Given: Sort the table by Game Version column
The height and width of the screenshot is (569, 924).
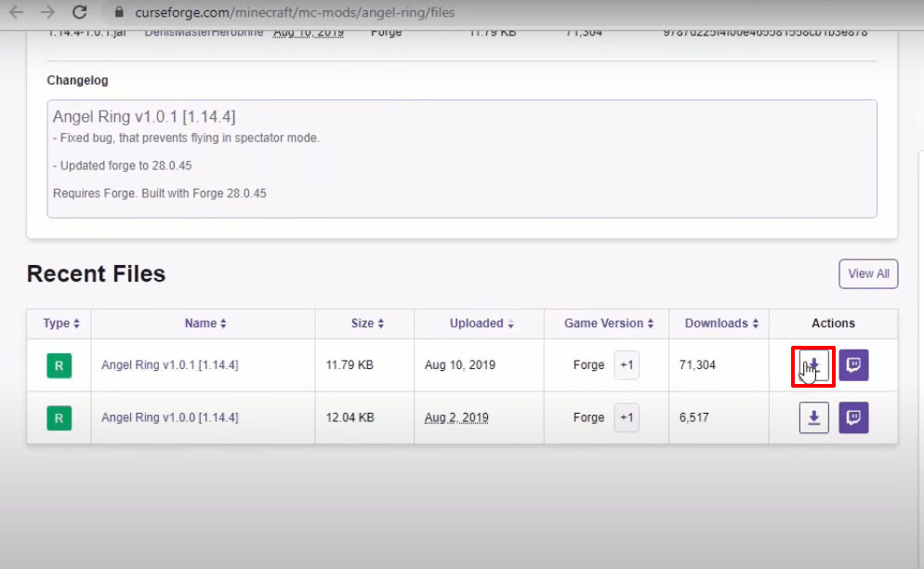Looking at the screenshot, I should coord(609,324).
